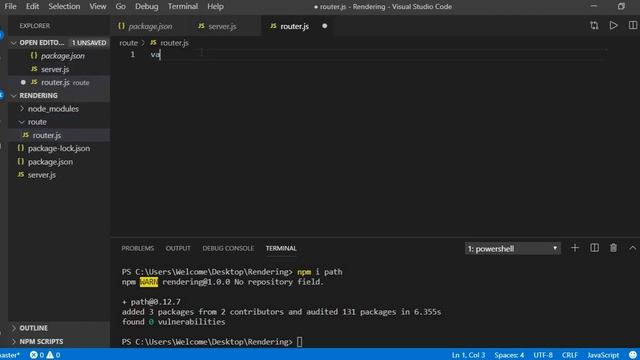Split the terminal

click(x=595, y=248)
